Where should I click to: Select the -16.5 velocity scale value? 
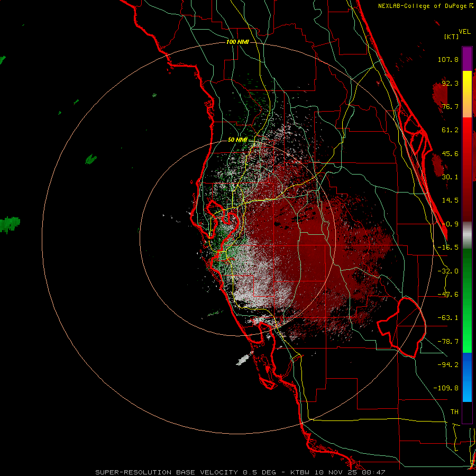pyautogui.click(x=448, y=248)
